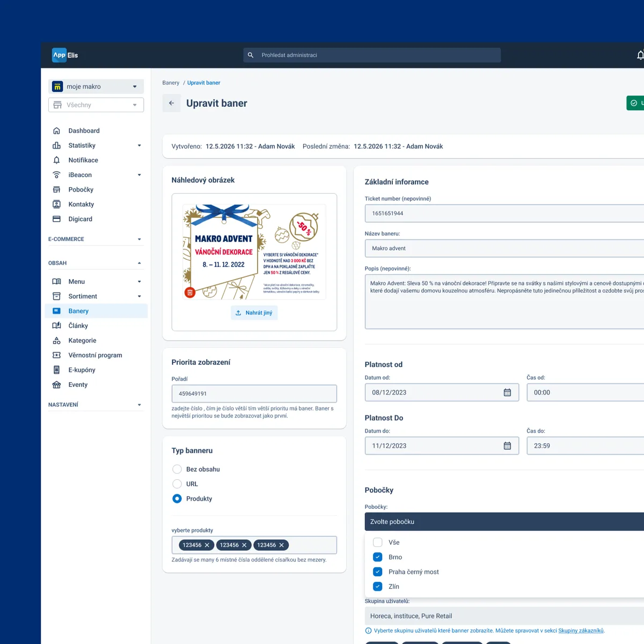Click the iBeacon signal icon
The width and height of the screenshot is (644, 644).
coord(56,175)
